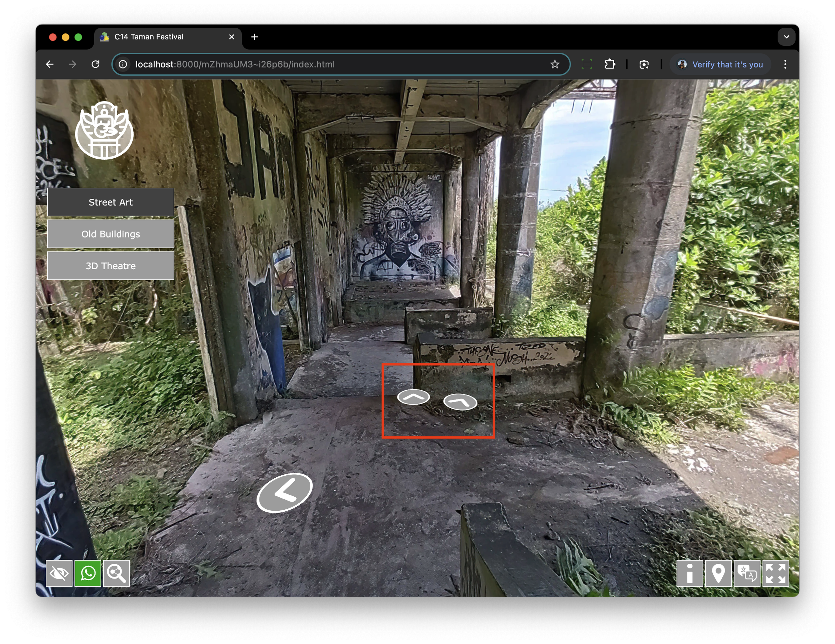Click the forward navigation arrow hotspot

click(413, 397)
